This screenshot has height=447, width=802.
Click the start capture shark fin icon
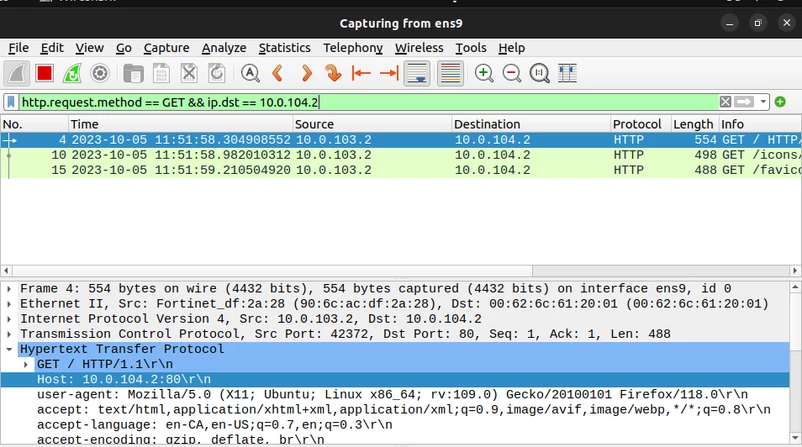coord(17,74)
